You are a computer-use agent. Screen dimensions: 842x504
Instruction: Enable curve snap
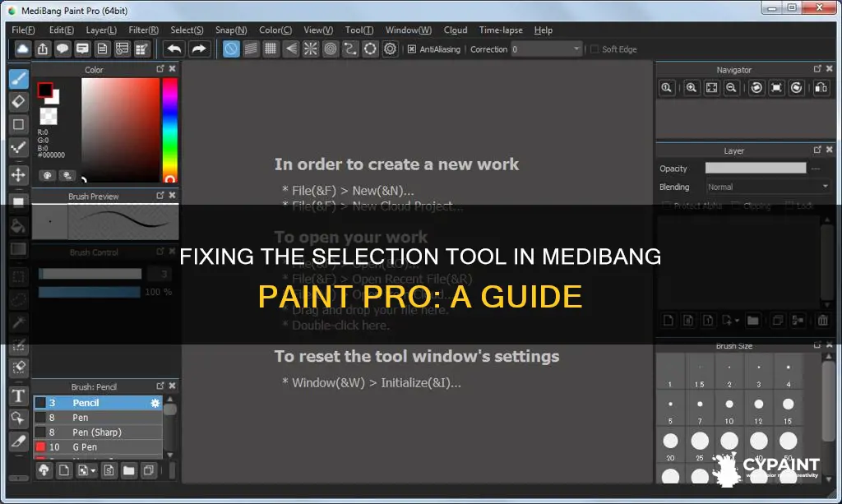(x=350, y=49)
